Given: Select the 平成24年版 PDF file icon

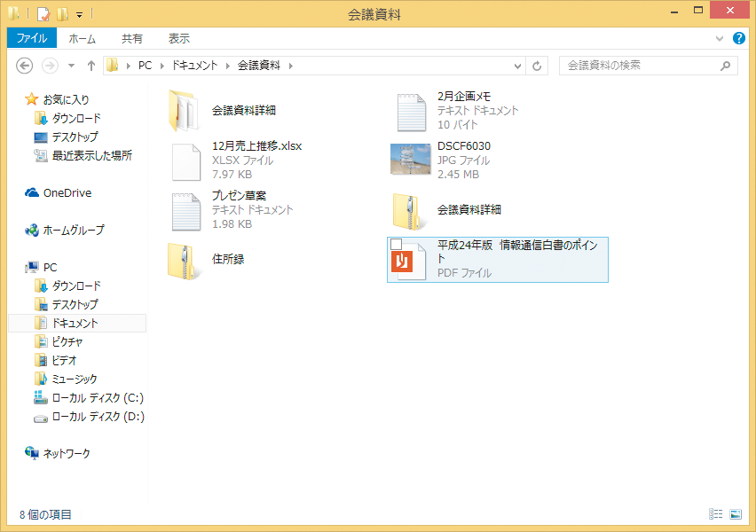Looking at the screenshot, I should click(409, 262).
